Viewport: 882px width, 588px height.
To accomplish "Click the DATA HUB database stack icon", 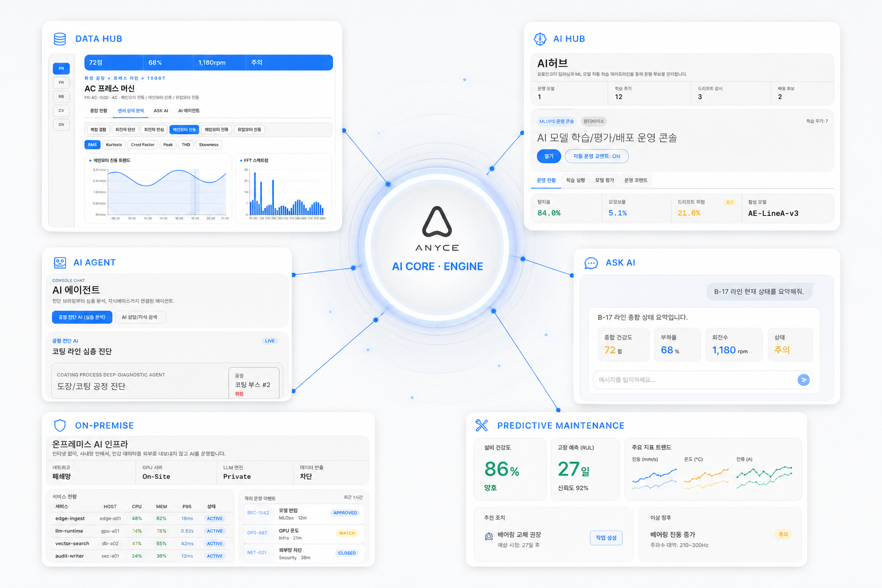I will tap(60, 39).
